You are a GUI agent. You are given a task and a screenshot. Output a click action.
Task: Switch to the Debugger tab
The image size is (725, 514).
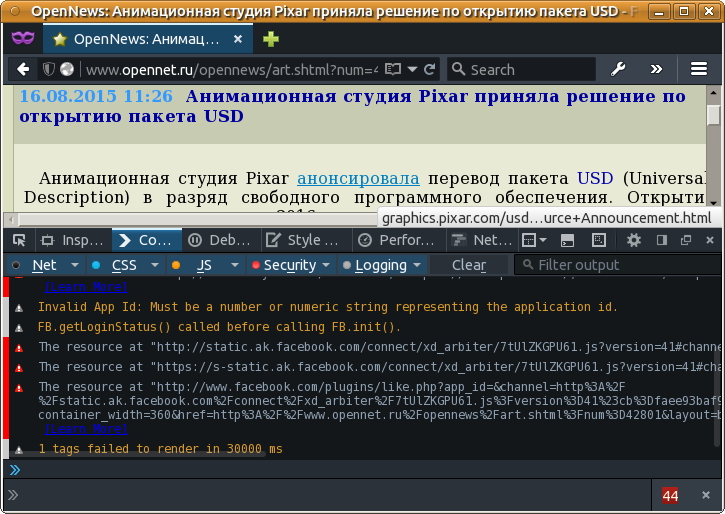[221, 240]
